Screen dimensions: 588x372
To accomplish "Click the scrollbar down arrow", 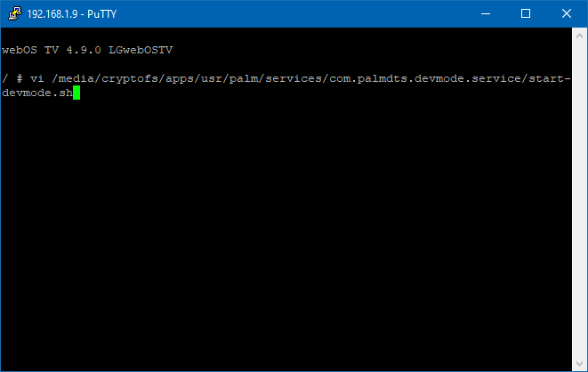I will [579, 363].
